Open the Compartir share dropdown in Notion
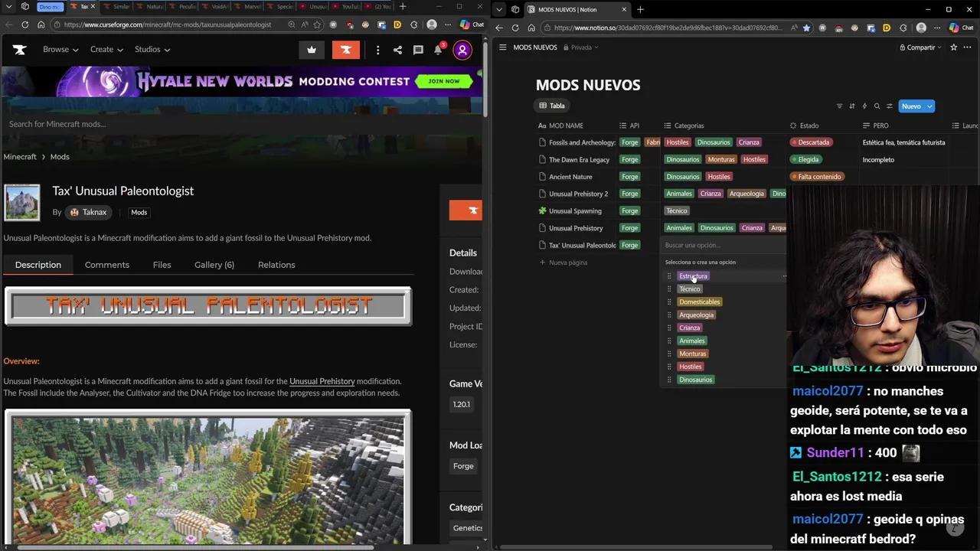980x551 pixels. (x=921, y=47)
